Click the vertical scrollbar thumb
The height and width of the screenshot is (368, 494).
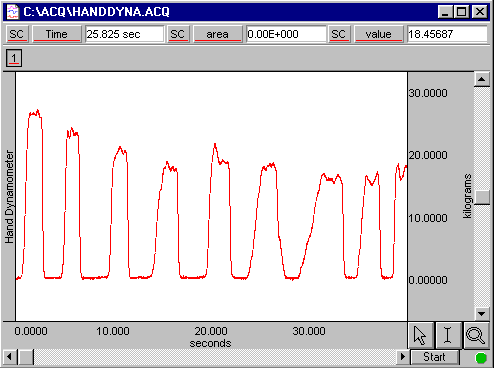coord(481,197)
